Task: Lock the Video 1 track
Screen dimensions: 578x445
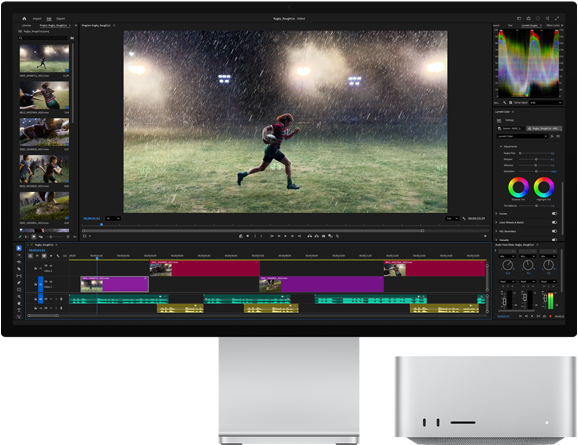Action: click(36, 284)
